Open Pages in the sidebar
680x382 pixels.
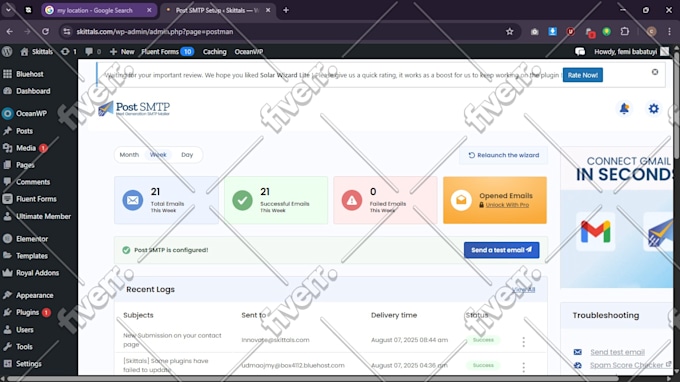(x=25, y=165)
